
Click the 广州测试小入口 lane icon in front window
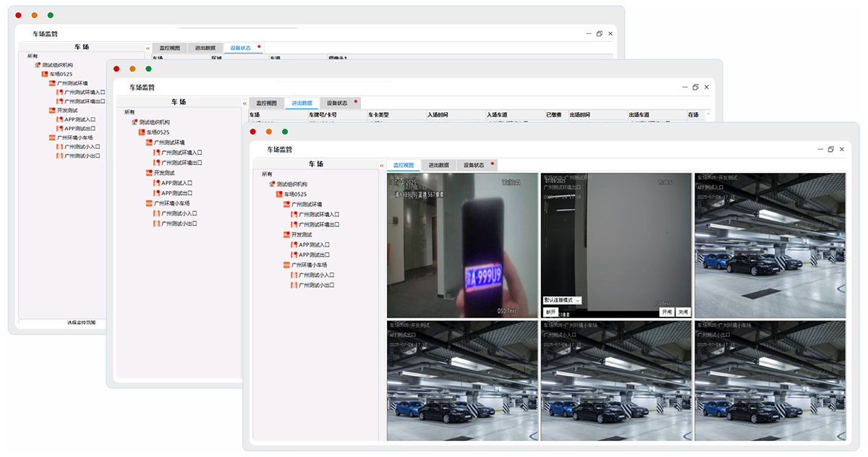click(x=294, y=276)
